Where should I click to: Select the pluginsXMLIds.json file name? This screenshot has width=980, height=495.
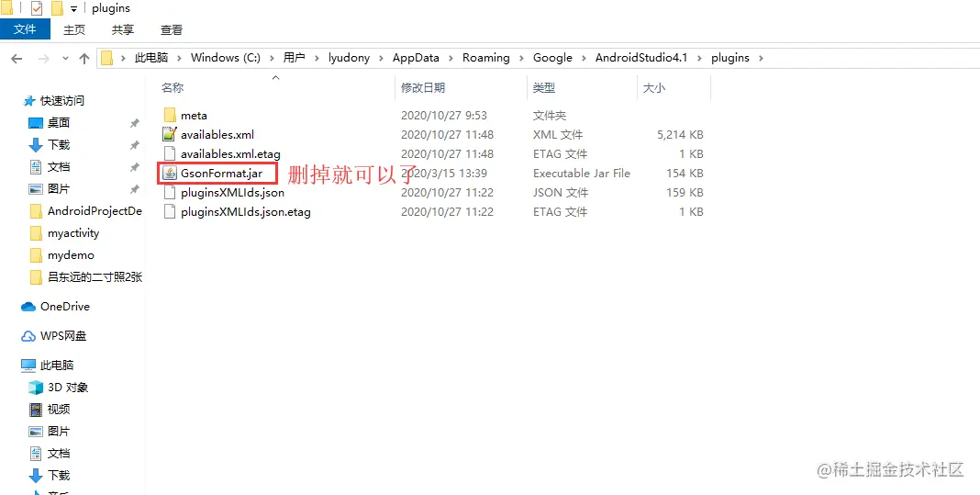pos(232,193)
